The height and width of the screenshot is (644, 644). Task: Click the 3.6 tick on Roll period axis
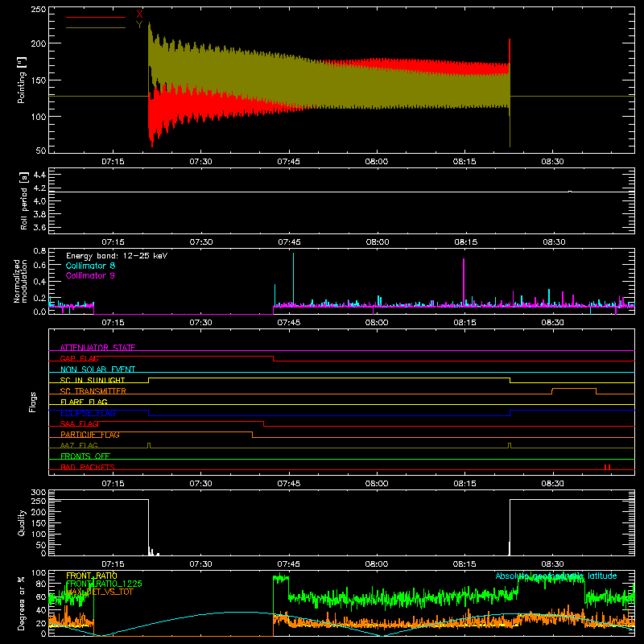click(39, 228)
